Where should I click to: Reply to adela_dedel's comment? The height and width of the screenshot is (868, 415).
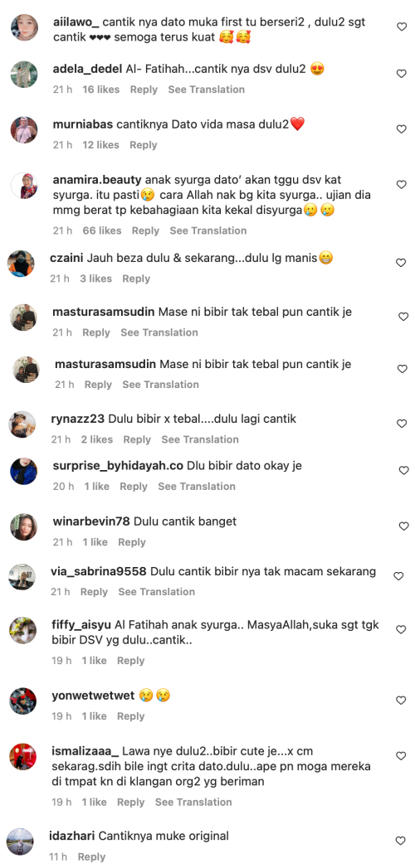pyautogui.click(x=144, y=90)
